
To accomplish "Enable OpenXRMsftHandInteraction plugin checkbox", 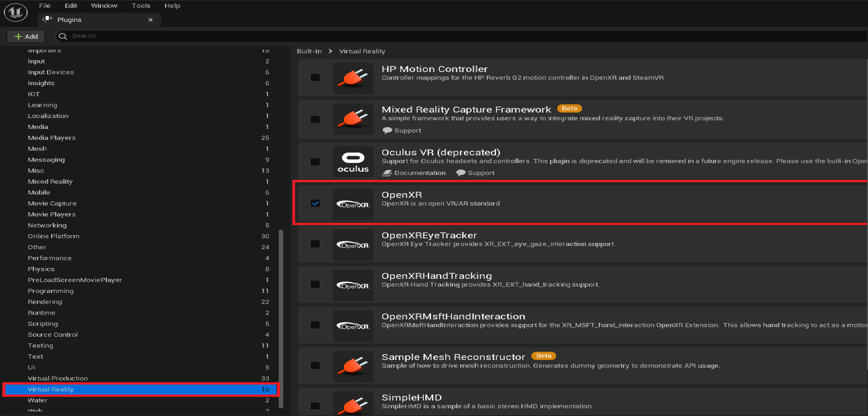I will (315, 325).
